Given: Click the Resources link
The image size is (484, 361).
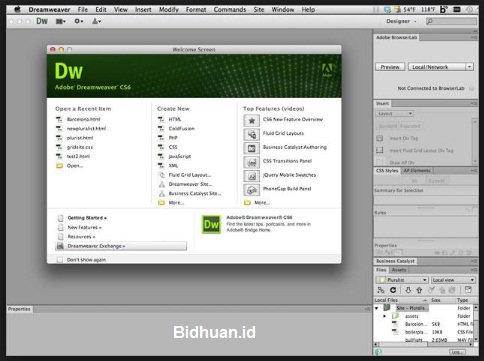Looking at the screenshot, I should coord(81,237).
